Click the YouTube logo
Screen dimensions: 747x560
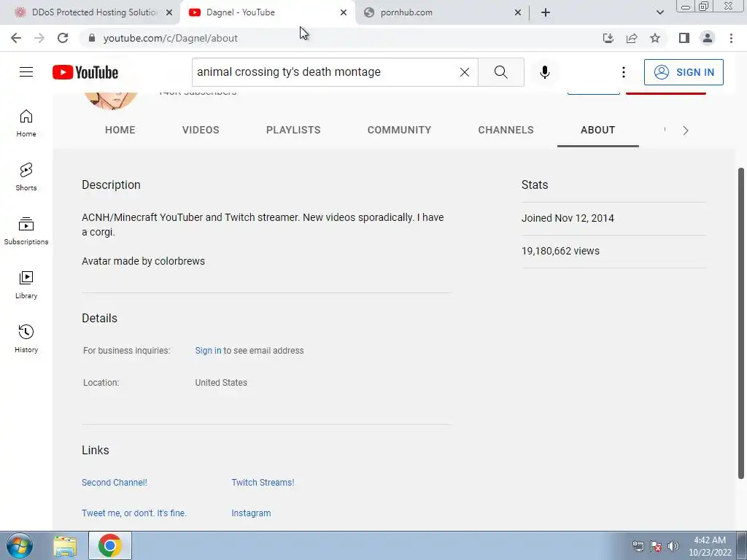[85, 72]
